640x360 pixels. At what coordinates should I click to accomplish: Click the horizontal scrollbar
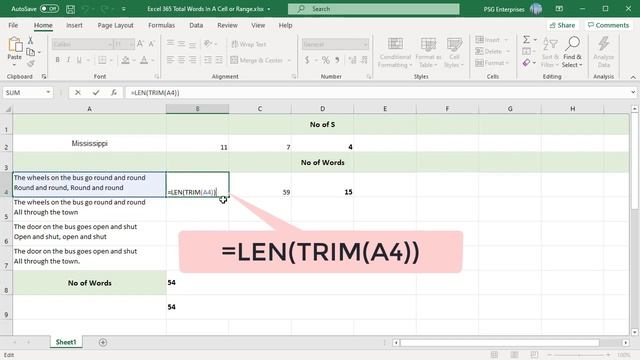(x=500, y=342)
